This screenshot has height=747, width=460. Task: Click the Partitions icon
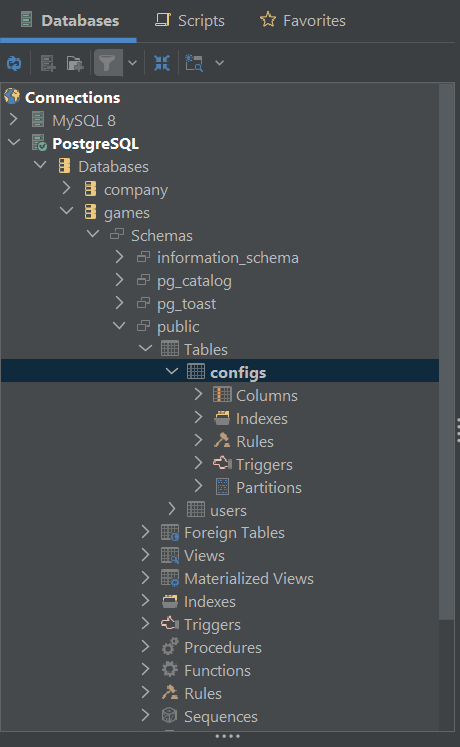pyautogui.click(x=222, y=486)
